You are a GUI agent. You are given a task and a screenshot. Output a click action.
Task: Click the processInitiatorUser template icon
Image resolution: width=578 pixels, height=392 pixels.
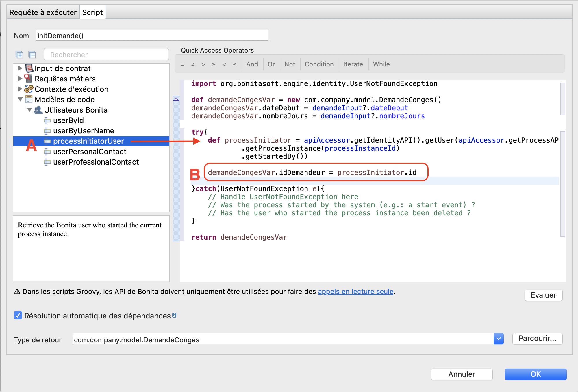[47, 141]
